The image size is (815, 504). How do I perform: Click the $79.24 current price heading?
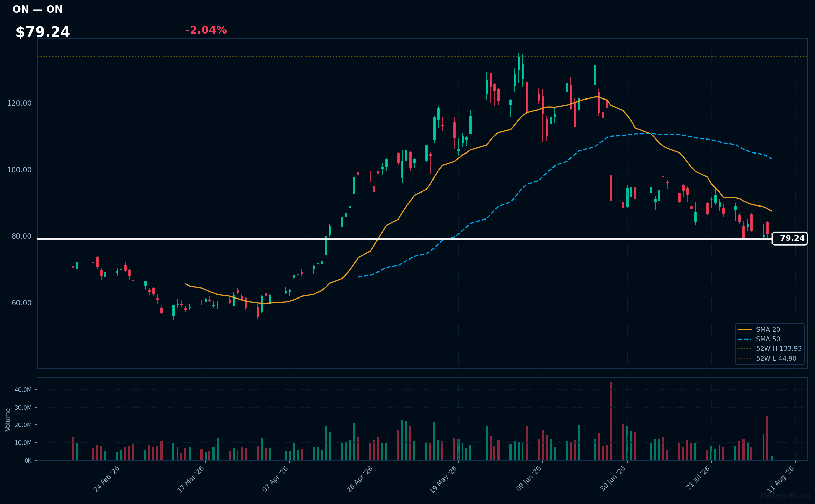coord(43,32)
